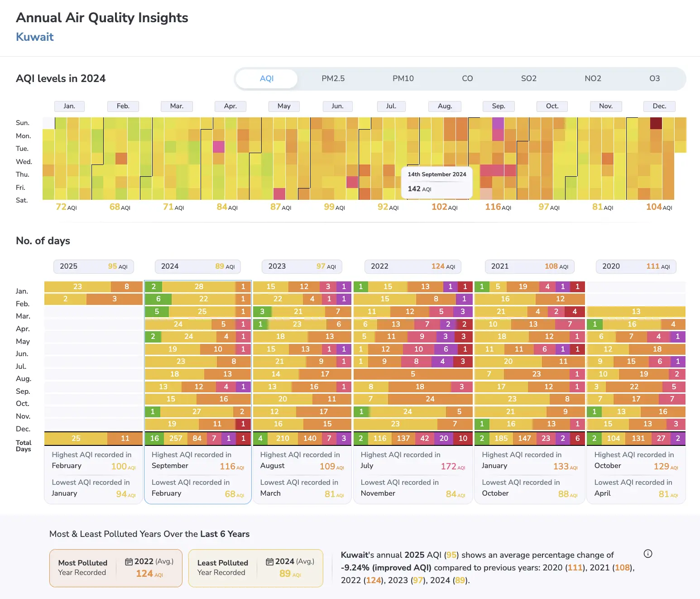Click the 28 days bar in January 2024
The width and height of the screenshot is (700, 599).
(199, 287)
